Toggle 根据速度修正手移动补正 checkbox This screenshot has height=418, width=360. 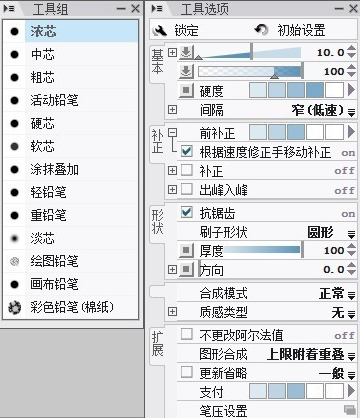coord(187,151)
